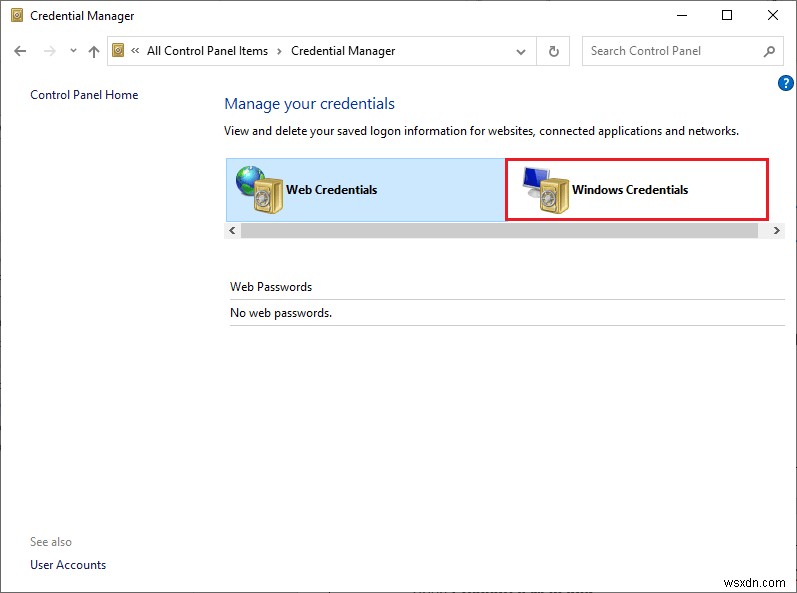Refresh the Credential Manager page
Screen dimensions: 797x593
pos(552,51)
